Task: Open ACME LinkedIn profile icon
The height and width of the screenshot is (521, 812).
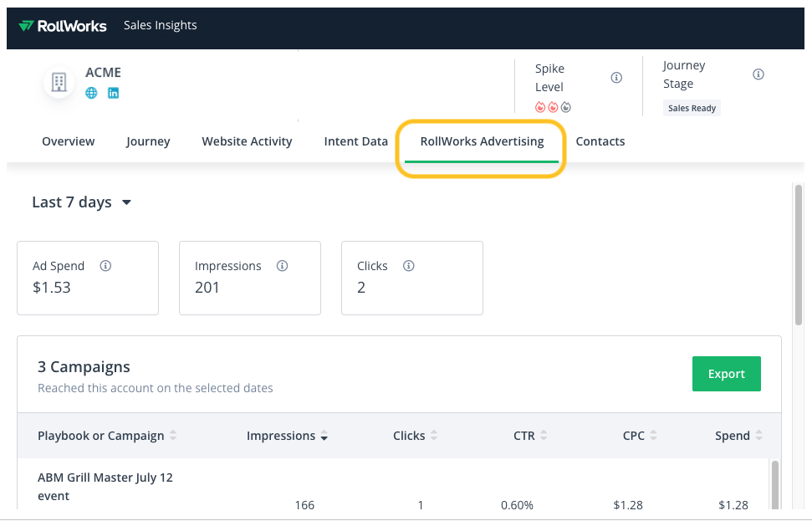Action: 113,93
